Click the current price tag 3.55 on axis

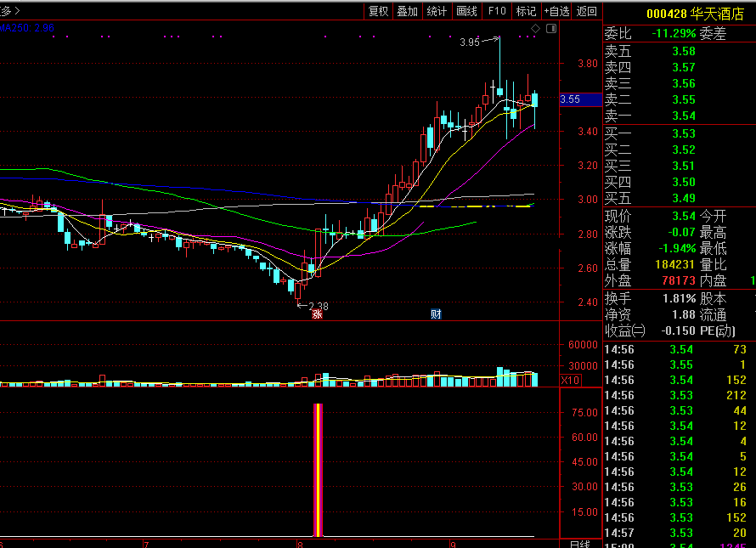pyautogui.click(x=580, y=99)
